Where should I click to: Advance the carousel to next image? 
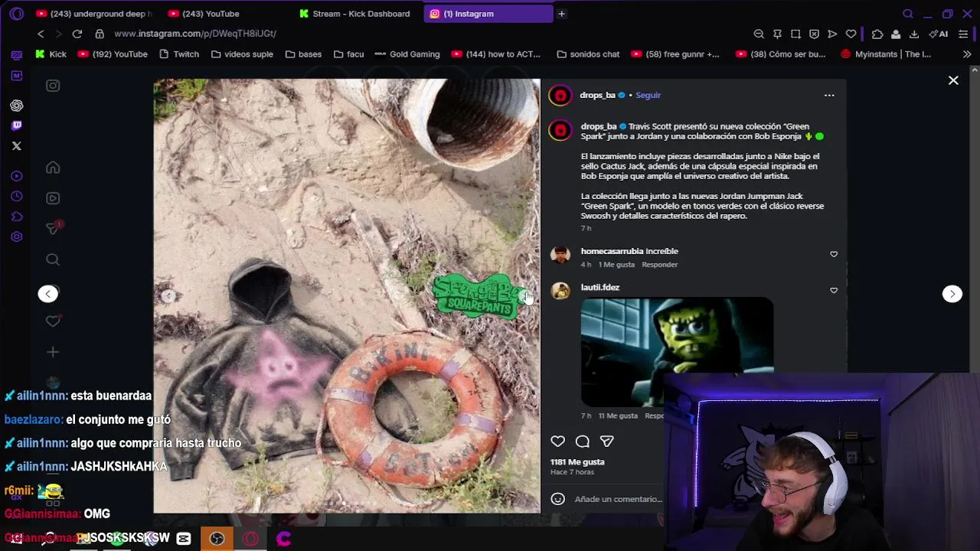coord(525,295)
